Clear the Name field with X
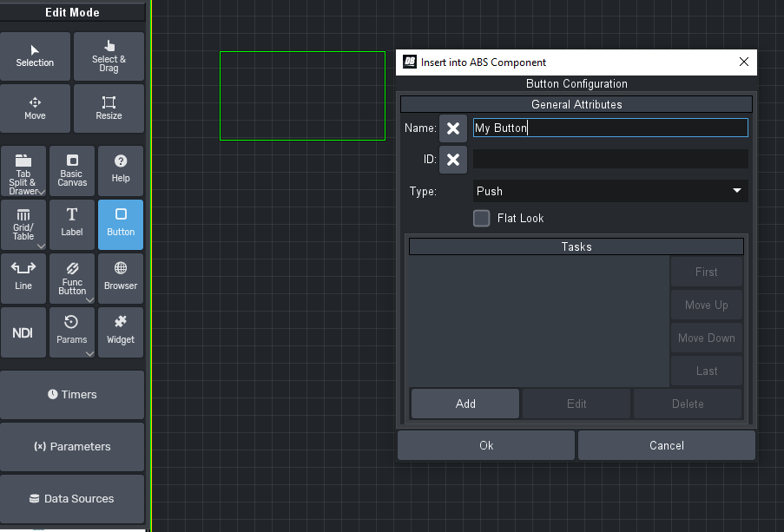This screenshot has height=532, width=784. pyautogui.click(x=453, y=128)
